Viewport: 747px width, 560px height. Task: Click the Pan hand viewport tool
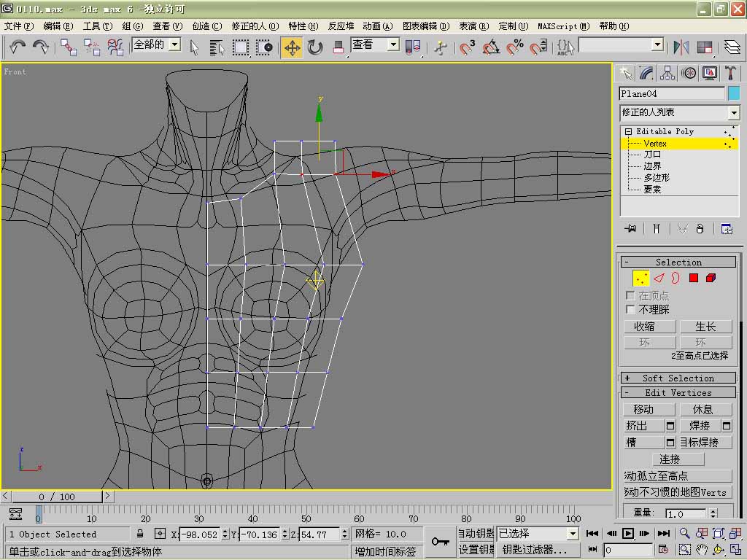click(701, 550)
